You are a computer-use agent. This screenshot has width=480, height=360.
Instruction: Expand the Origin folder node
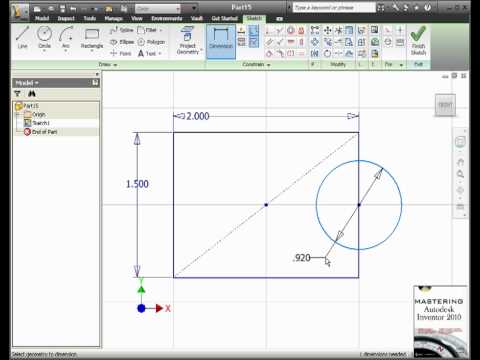18,115
